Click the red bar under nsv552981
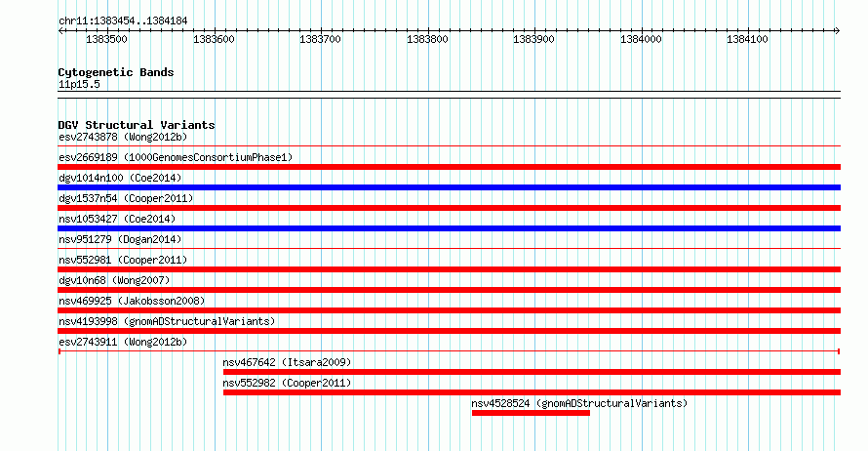Image resolution: width=868 pixels, height=451 pixels. coord(449,269)
